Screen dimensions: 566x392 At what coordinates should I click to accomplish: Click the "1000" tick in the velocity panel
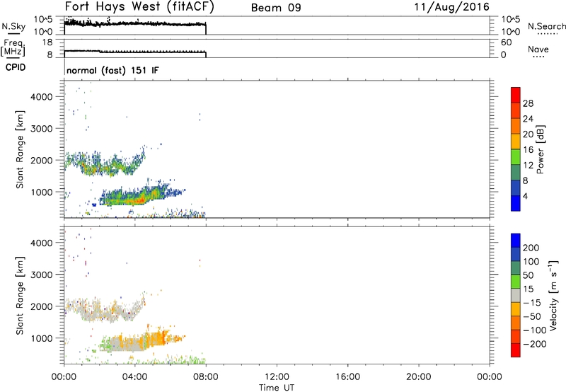(42, 338)
